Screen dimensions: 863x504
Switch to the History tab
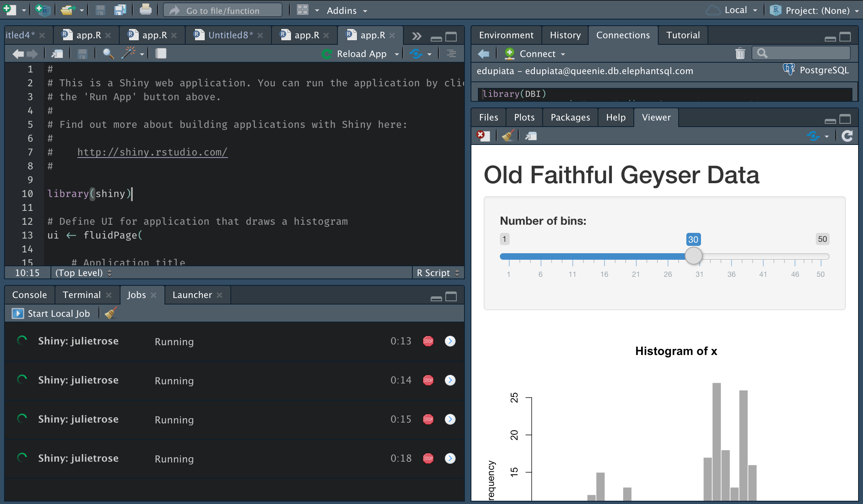tap(565, 35)
